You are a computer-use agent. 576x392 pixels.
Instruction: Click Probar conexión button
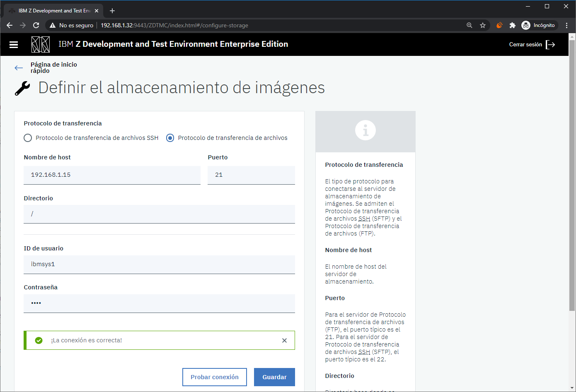coord(215,377)
